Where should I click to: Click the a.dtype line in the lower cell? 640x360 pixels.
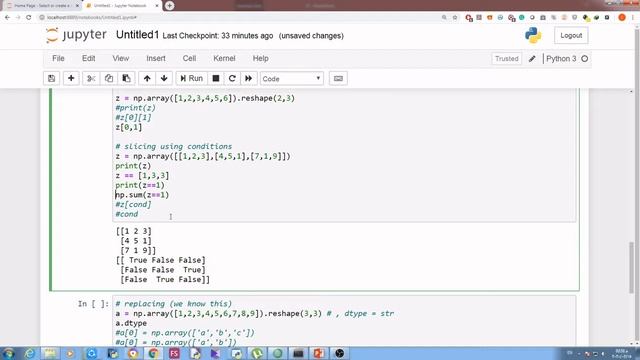[131, 323]
